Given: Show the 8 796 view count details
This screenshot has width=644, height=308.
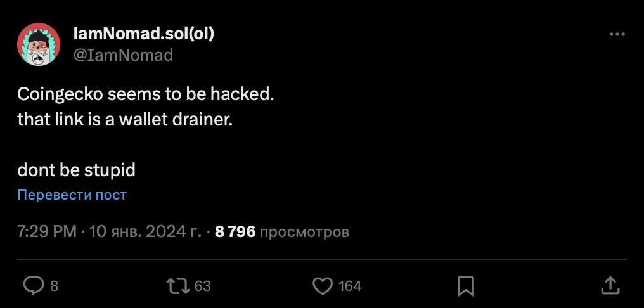Looking at the screenshot, I should [235, 232].
